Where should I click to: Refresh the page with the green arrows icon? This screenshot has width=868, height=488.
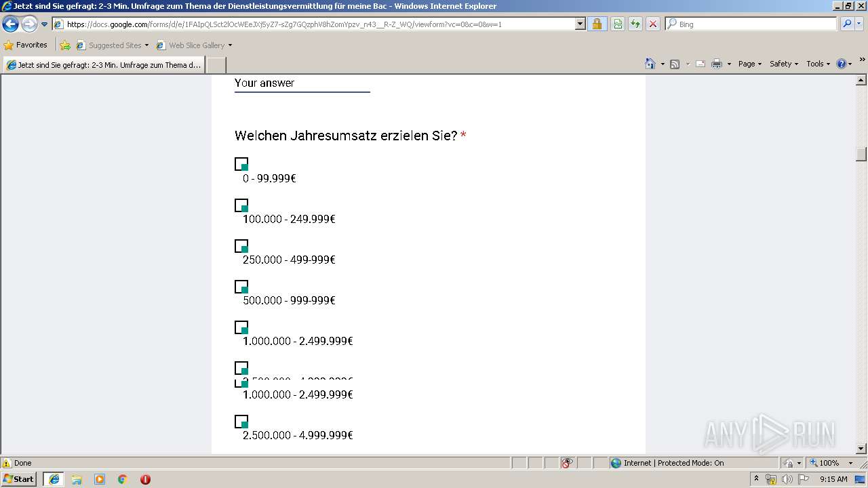tap(635, 24)
